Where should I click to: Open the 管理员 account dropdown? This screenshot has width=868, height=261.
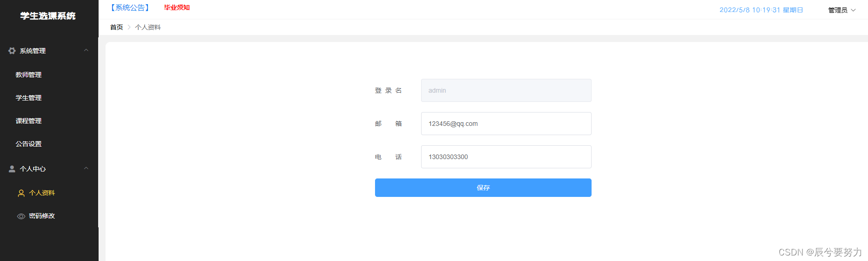click(x=842, y=10)
